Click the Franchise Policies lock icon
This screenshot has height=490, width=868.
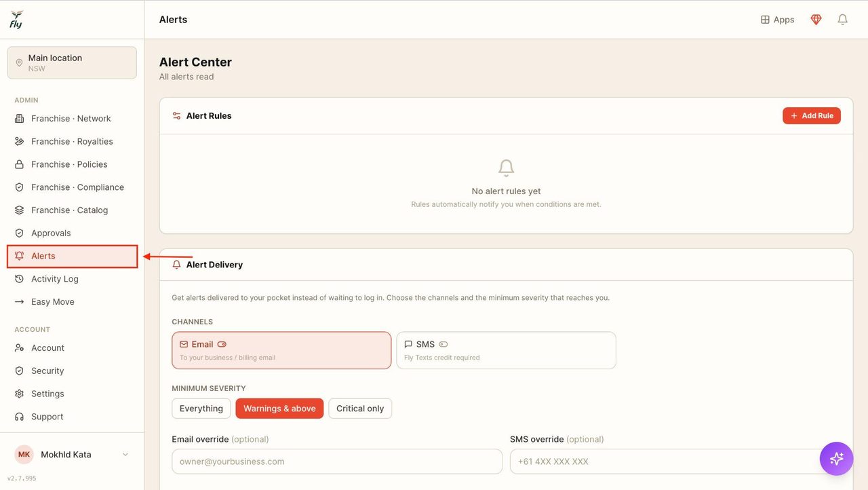click(19, 165)
